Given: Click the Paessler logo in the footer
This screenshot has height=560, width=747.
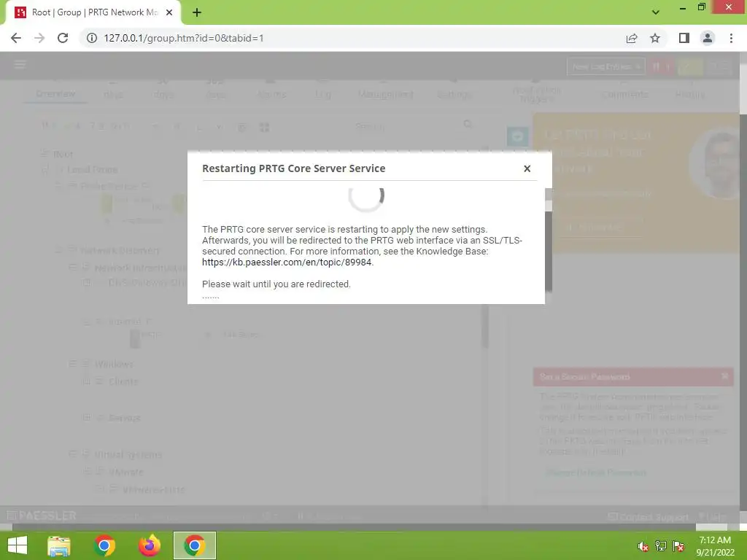Looking at the screenshot, I should click(42, 516).
